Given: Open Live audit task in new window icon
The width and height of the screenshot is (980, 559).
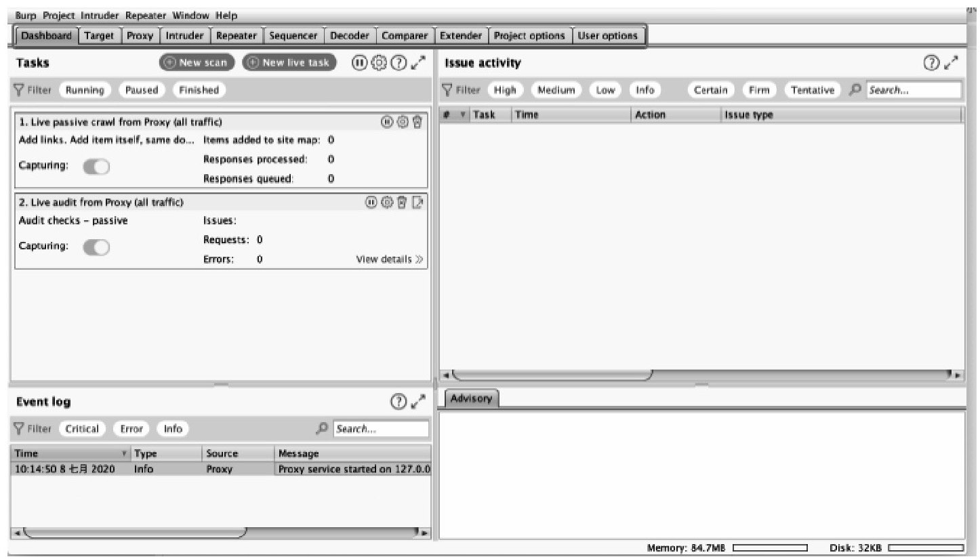Looking at the screenshot, I should 418,202.
